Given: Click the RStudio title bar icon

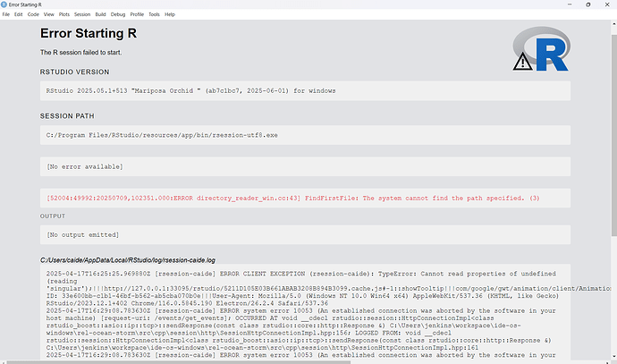Looking at the screenshot, I should [4, 4].
